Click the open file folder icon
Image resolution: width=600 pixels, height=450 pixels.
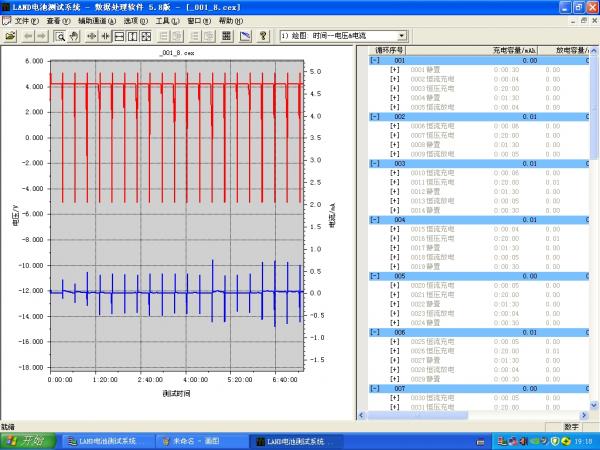point(11,36)
